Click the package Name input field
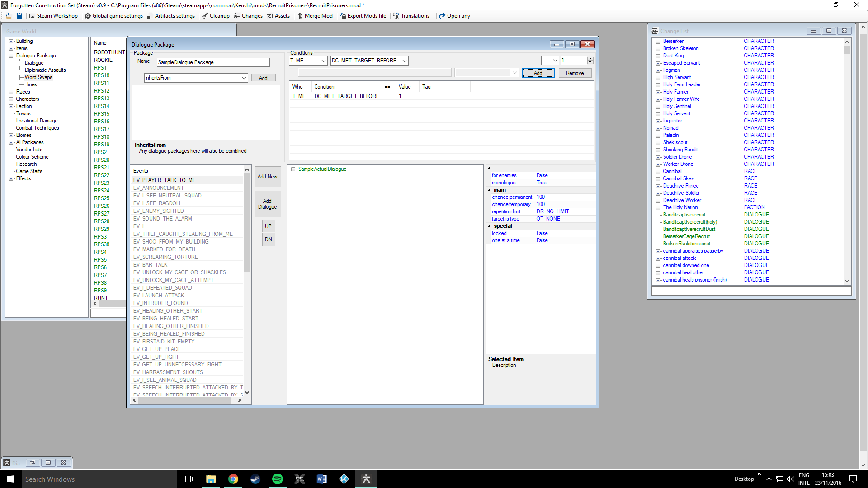The image size is (868, 488). (x=213, y=62)
